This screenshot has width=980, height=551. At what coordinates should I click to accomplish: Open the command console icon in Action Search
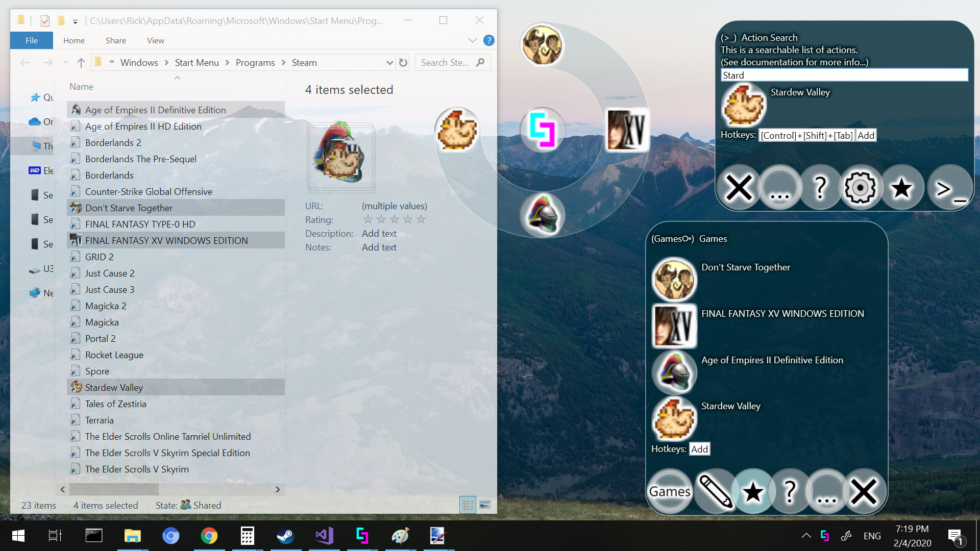tap(949, 187)
